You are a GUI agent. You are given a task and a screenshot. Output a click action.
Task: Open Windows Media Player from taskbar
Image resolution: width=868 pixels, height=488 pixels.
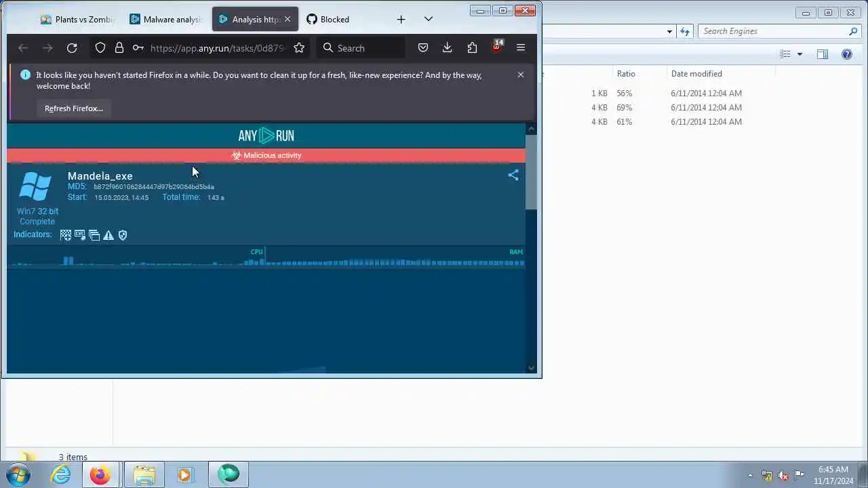coord(186,474)
